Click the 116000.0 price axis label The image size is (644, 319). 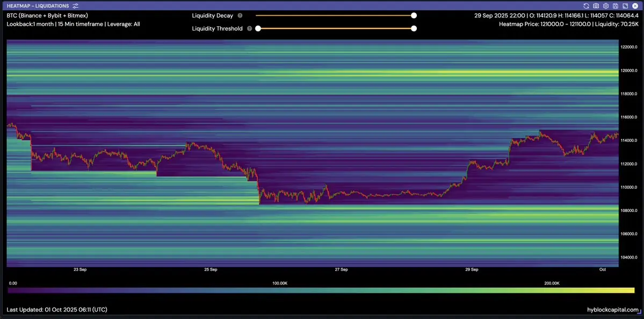coord(629,117)
